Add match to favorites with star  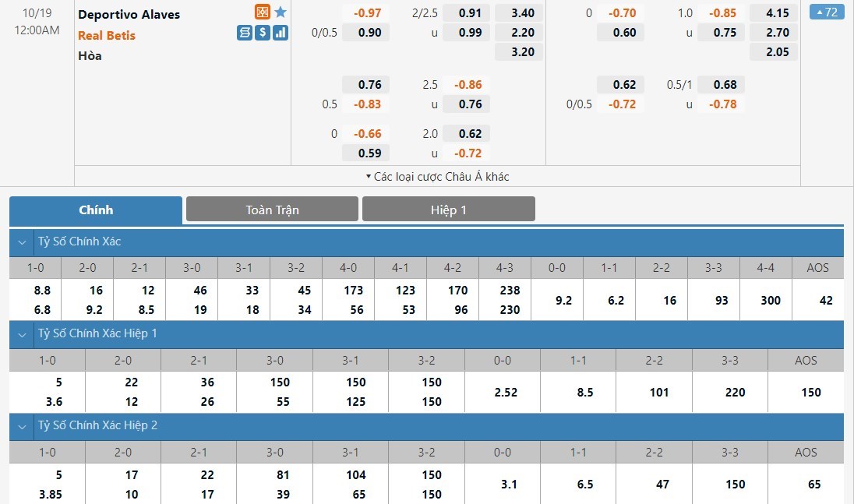point(281,12)
